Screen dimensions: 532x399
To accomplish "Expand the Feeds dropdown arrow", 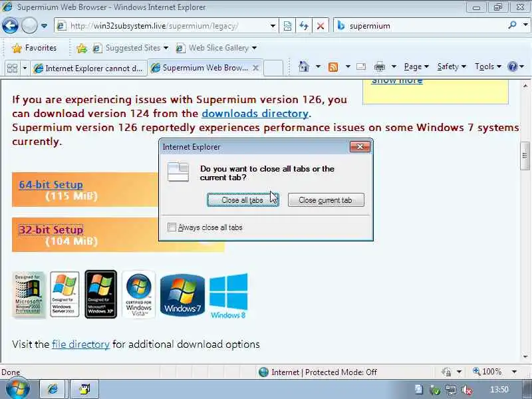I will 348,66.
